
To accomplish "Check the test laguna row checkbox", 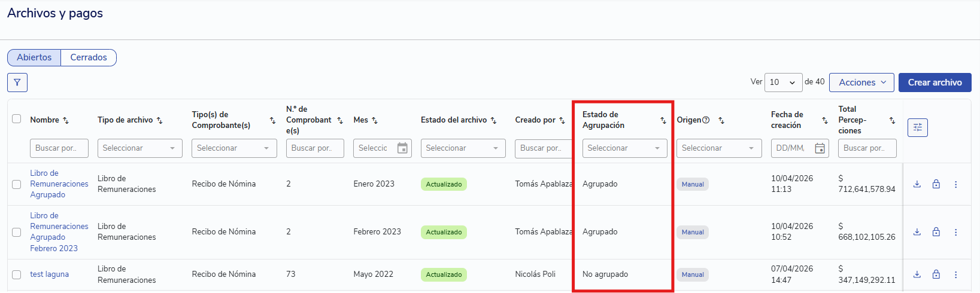I will coord(17,274).
